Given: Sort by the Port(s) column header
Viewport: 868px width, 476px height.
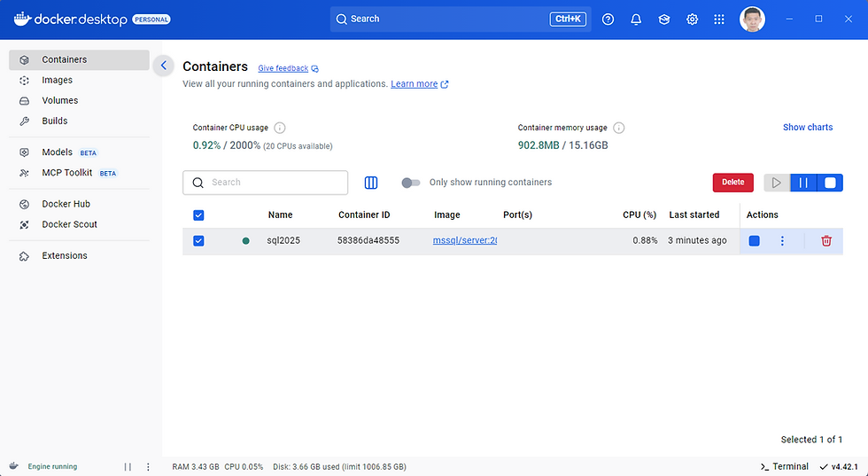Looking at the screenshot, I should coord(517,215).
